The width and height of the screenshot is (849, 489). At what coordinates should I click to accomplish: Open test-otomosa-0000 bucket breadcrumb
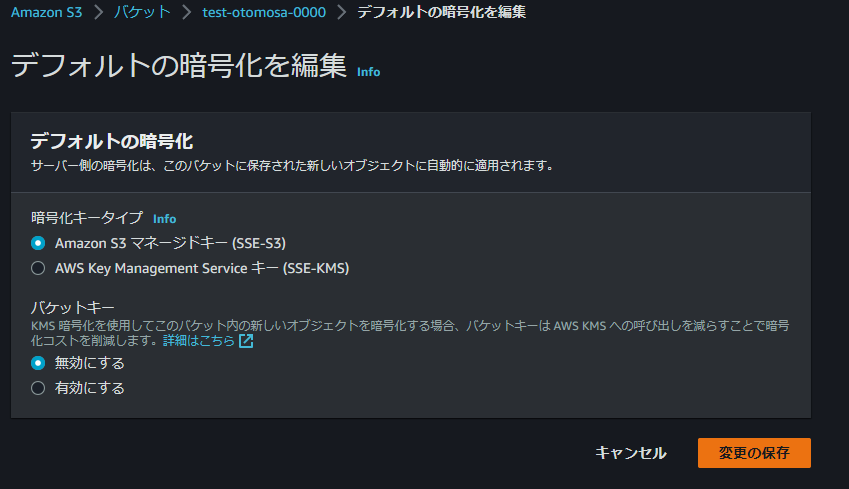point(264,12)
